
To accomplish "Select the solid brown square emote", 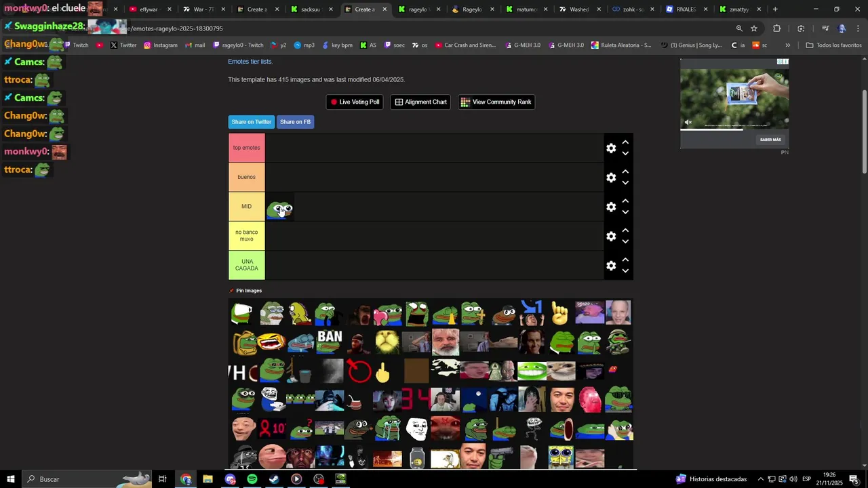I will 416,371.
